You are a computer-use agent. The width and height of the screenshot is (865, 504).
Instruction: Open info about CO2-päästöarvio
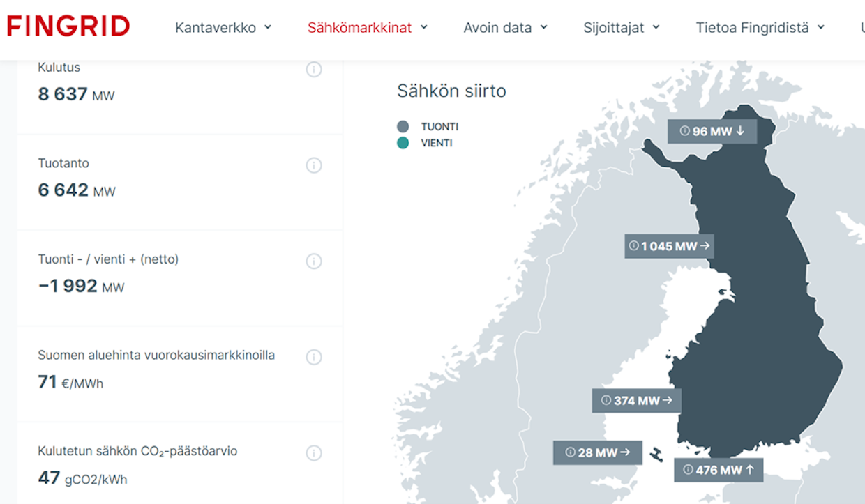tap(314, 453)
